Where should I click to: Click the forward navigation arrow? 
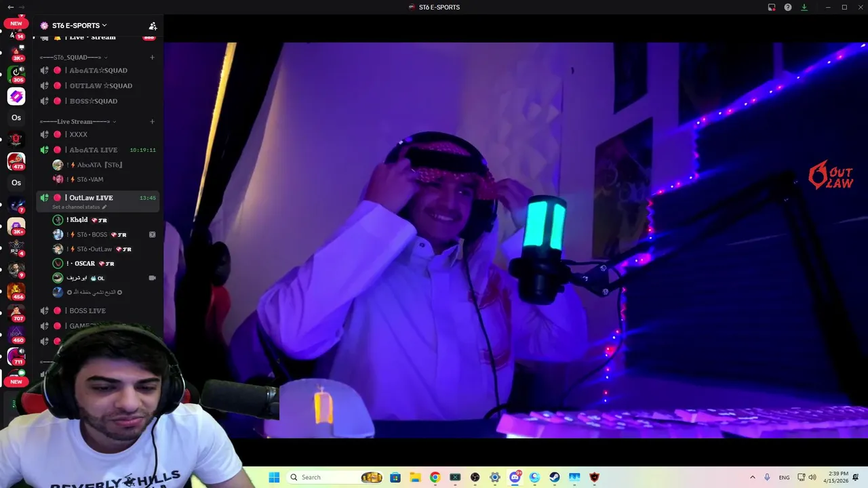(x=22, y=7)
